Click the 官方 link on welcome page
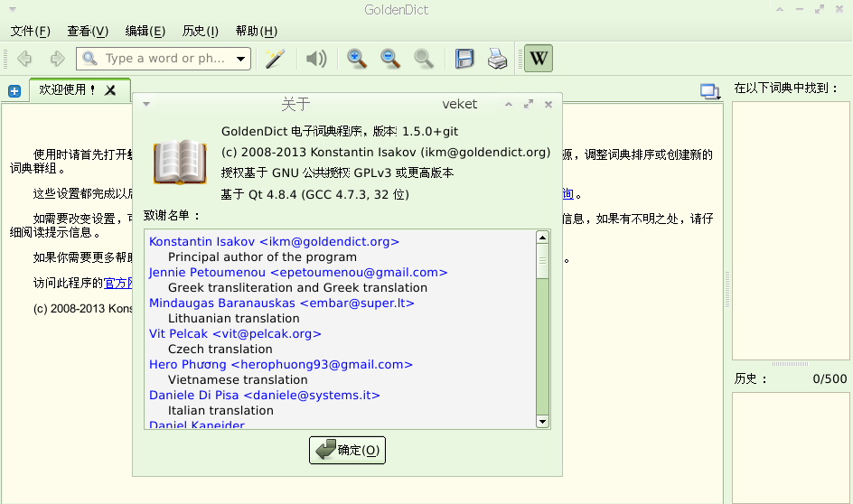This screenshot has width=853, height=504. pos(117,283)
